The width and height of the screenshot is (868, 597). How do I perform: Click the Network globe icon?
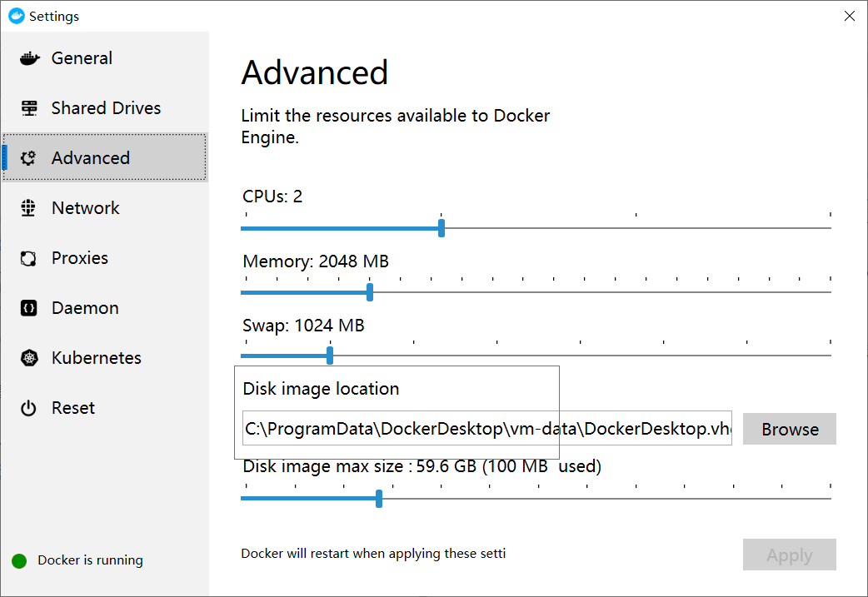29,208
